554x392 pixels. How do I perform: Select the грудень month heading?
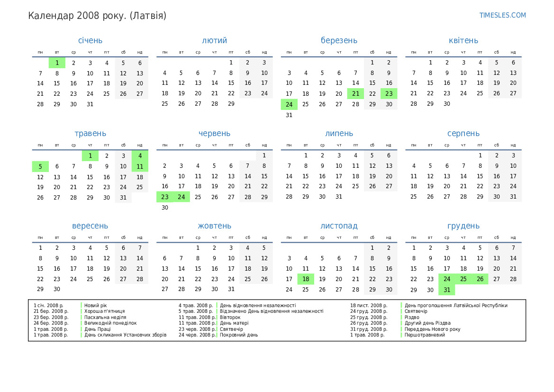(x=463, y=226)
